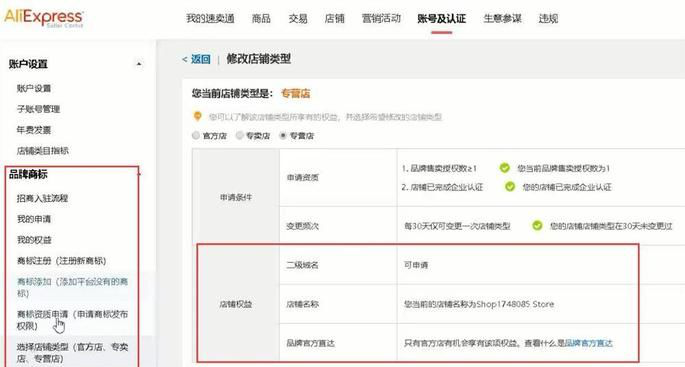Select the 专营店 radio button
685x367 pixels.
(x=283, y=135)
